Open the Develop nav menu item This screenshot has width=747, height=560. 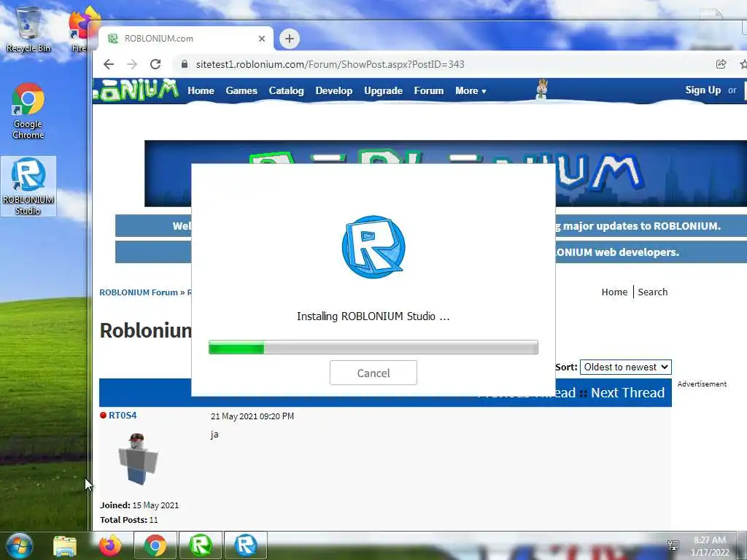334,90
